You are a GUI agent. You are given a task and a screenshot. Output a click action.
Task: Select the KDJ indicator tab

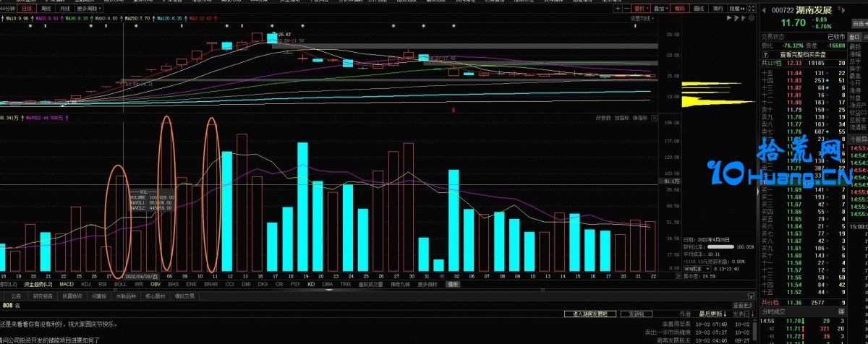[86, 285]
